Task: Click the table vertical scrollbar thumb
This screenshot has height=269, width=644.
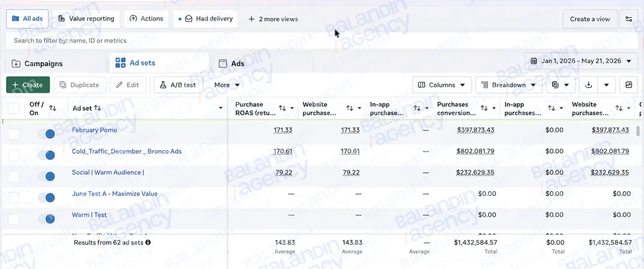Action: (x=638, y=131)
